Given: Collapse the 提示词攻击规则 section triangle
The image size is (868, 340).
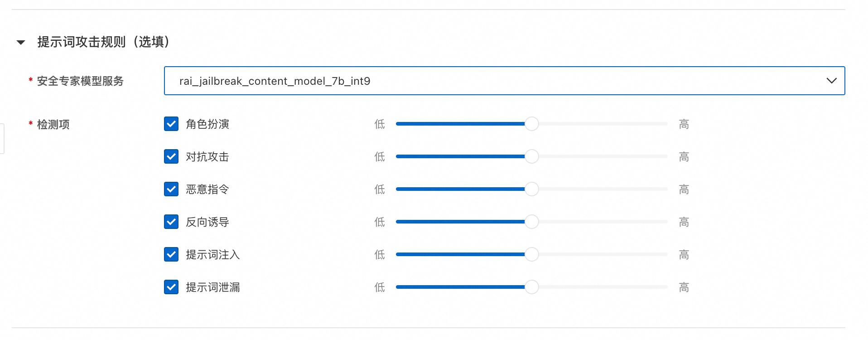Looking at the screenshot, I should click(x=21, y=43).
